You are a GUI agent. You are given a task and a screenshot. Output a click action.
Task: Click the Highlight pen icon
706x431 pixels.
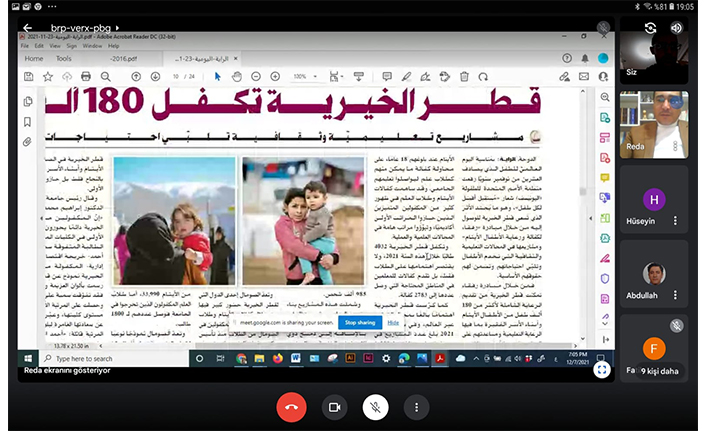[406, 77]
